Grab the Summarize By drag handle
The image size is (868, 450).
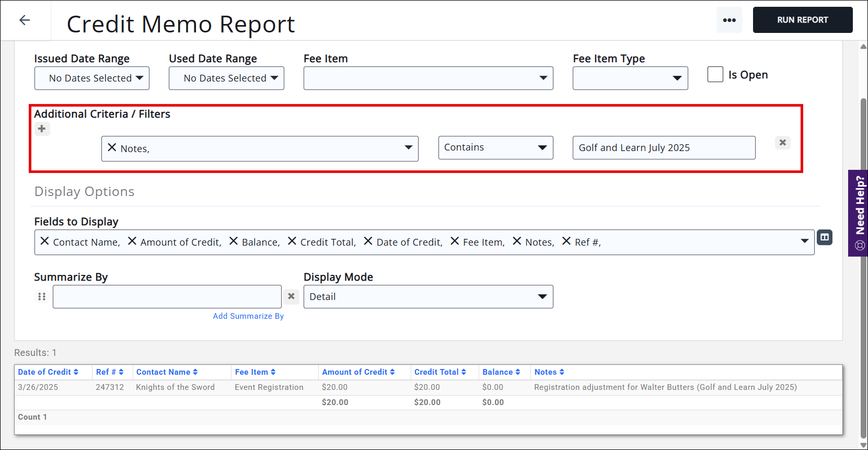click(x=42, y=296)
